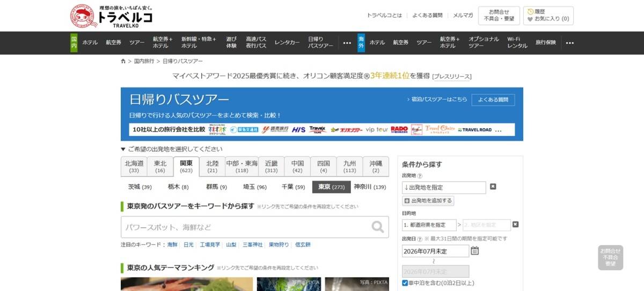The image size is (644, 291).
Task: Open the shrimp ranking photo thumbnail
Action: coord(186,284)
